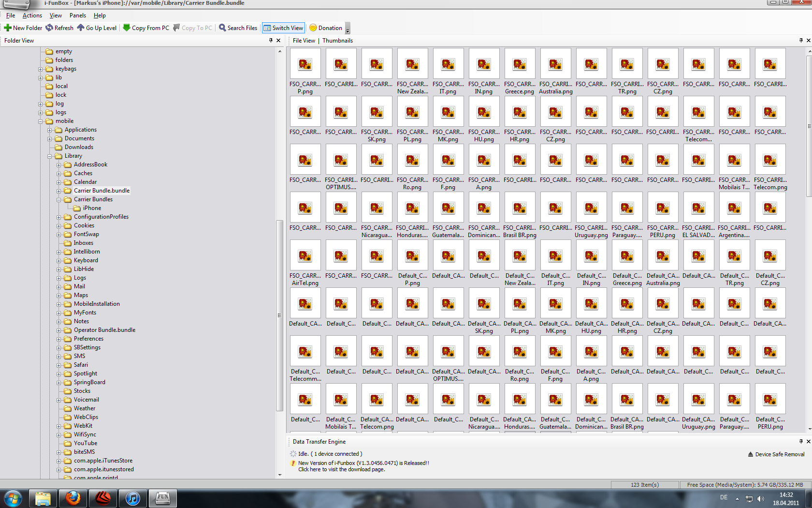The height and width of the screenshot is (508, 812).
Task: Open the Help menu
Action: [x=100, y=15]
